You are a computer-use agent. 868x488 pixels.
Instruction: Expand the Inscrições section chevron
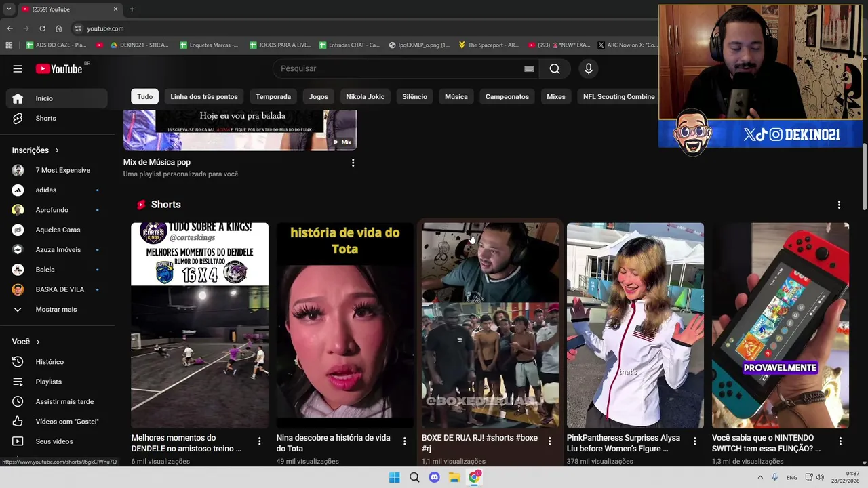tap(57, 150)
